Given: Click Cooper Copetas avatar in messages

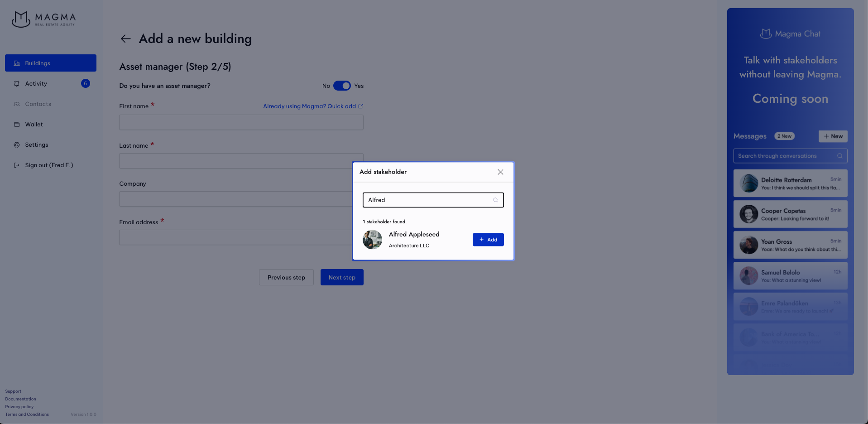Looking at the screenshot, I should click(x=748, y=214).
